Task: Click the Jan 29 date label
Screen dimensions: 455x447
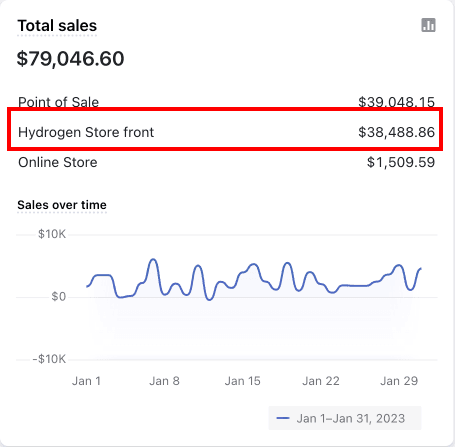Action: [x=399, y=381]
